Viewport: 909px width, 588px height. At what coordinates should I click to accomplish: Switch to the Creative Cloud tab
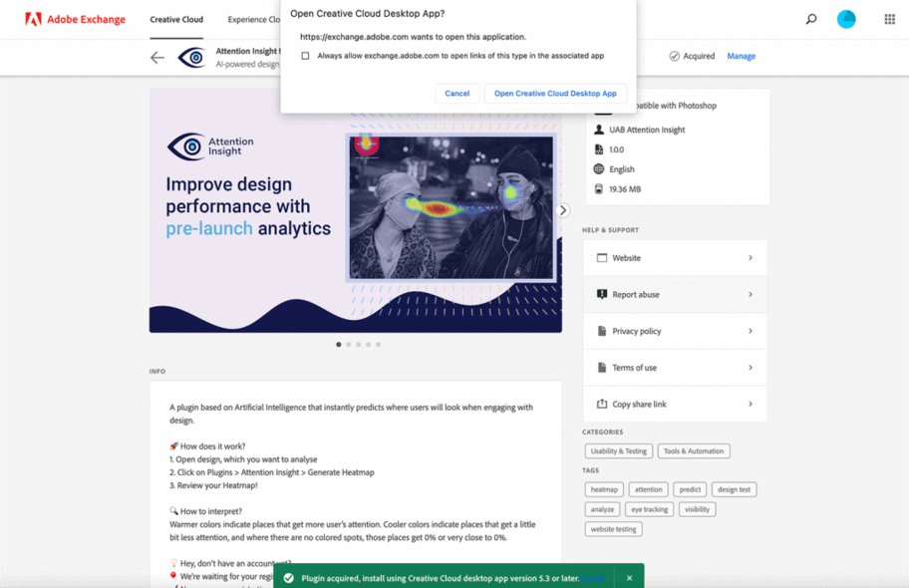click(176, 19)
